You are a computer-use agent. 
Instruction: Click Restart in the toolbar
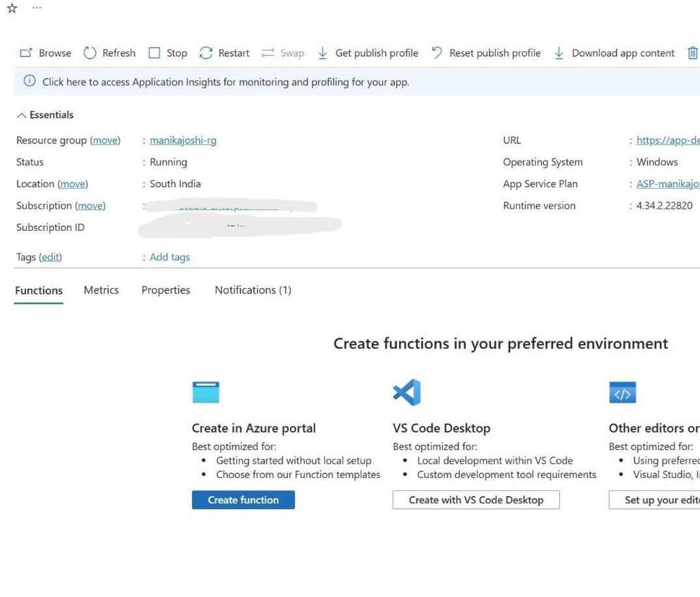point(234,53)
